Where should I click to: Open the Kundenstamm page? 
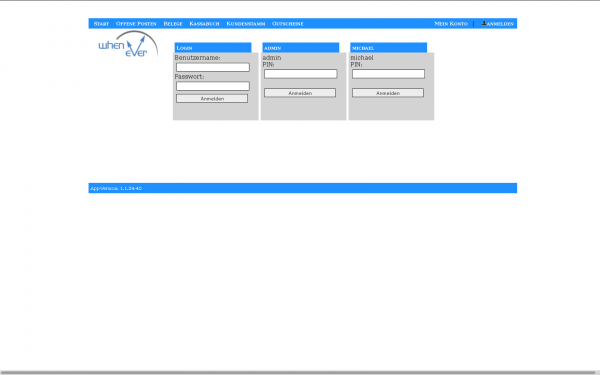[x=246, y=24]
